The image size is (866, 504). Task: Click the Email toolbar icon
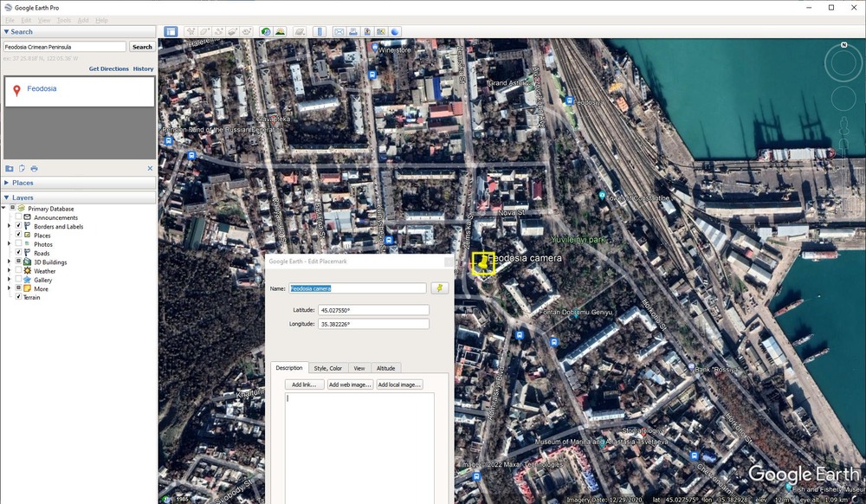pyautogui.click(x=339, y=31)
